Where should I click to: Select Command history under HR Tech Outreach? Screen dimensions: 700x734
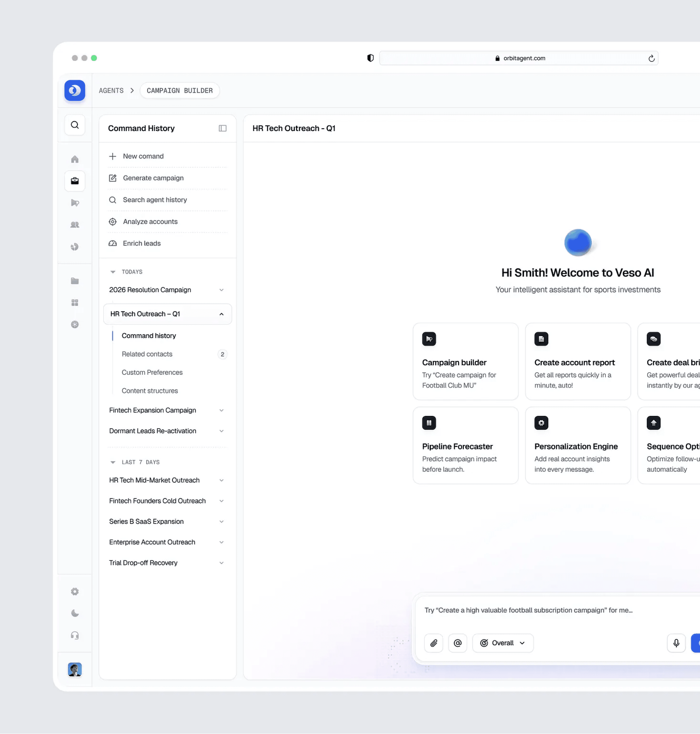point(149,335)
